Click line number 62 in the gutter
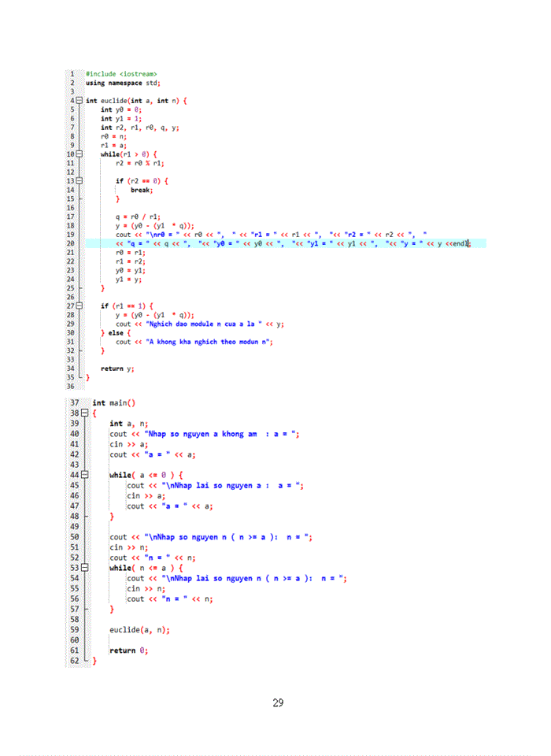The width and height of the screenshot is (551, 756). coord(76,661)
